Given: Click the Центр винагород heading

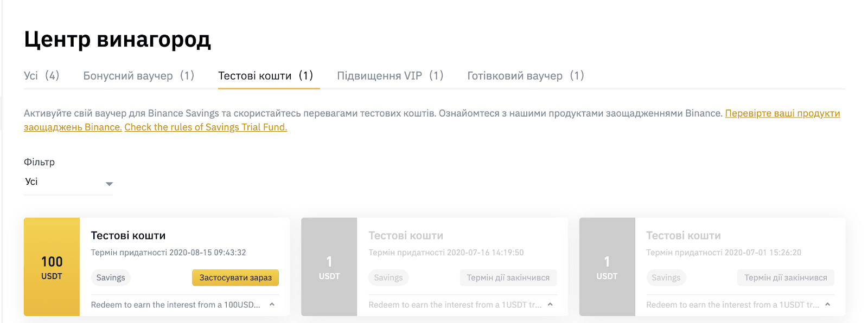Looking at the screenshot, I should [117, 39].
